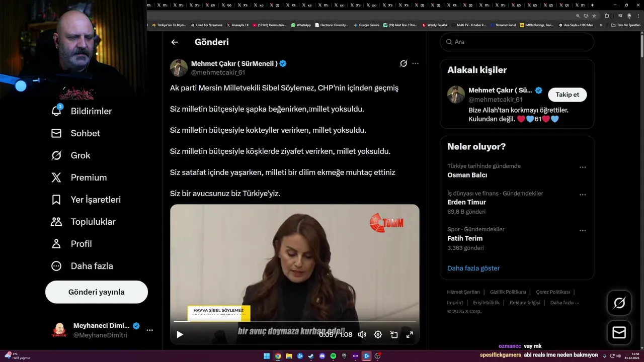Viewport: 644px width, 362px height.
Task: Open account menu dots next to Meyhaneci Dimitri
Action: 149,330
